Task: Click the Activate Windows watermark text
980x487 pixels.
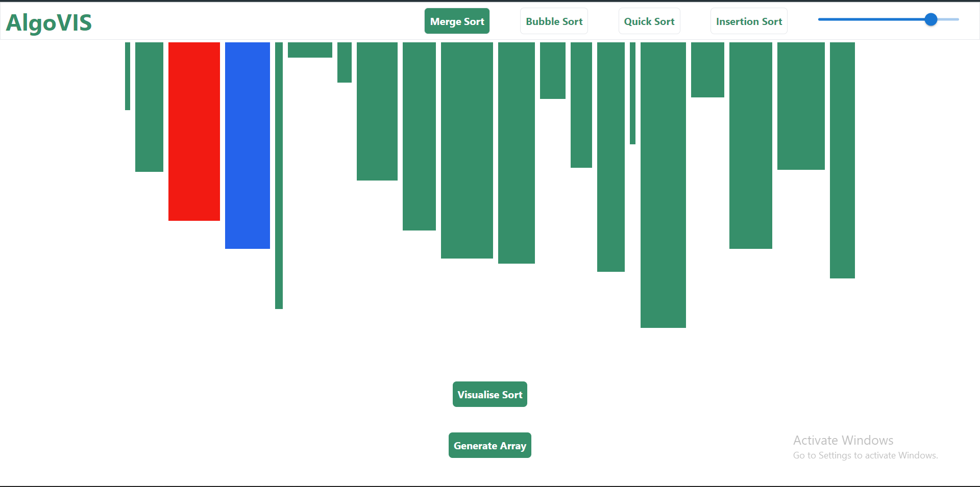Action: point(843,440)
